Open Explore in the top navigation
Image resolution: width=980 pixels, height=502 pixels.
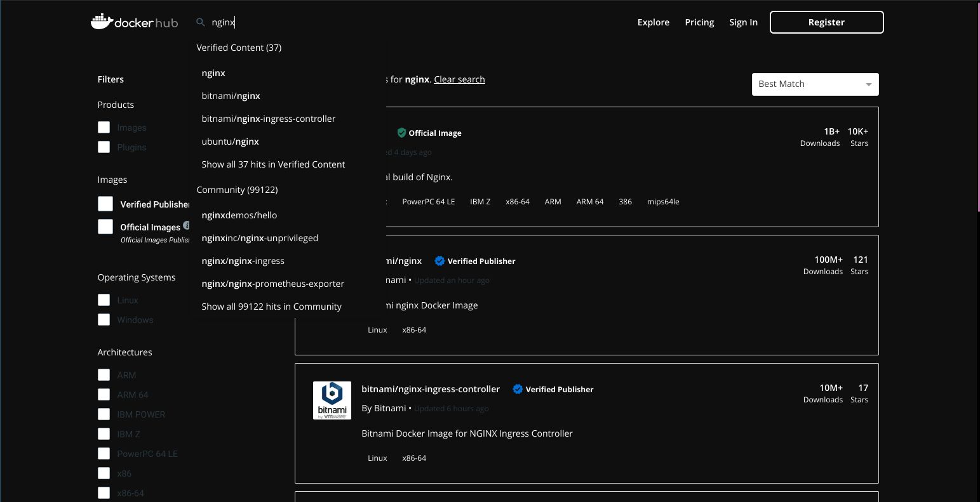654,22
